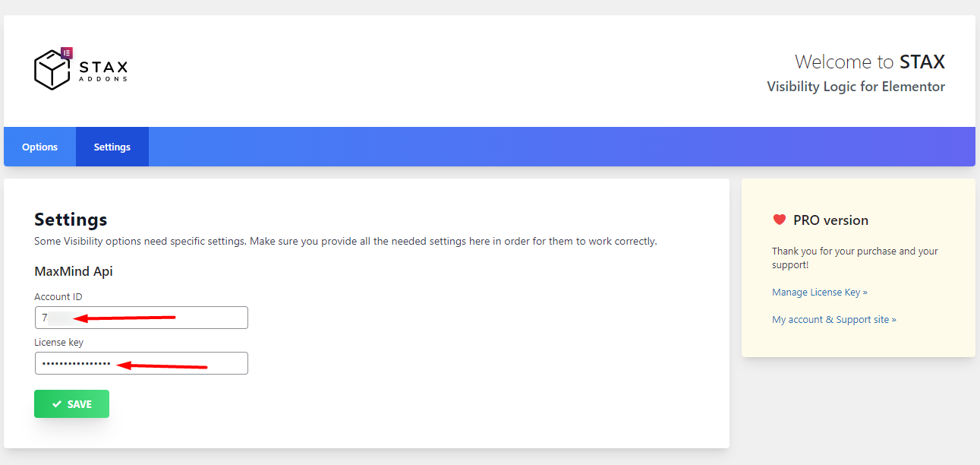
Task: Click the Visibility Logic for Elementor subtitle
Action: (x=856, y=87)
